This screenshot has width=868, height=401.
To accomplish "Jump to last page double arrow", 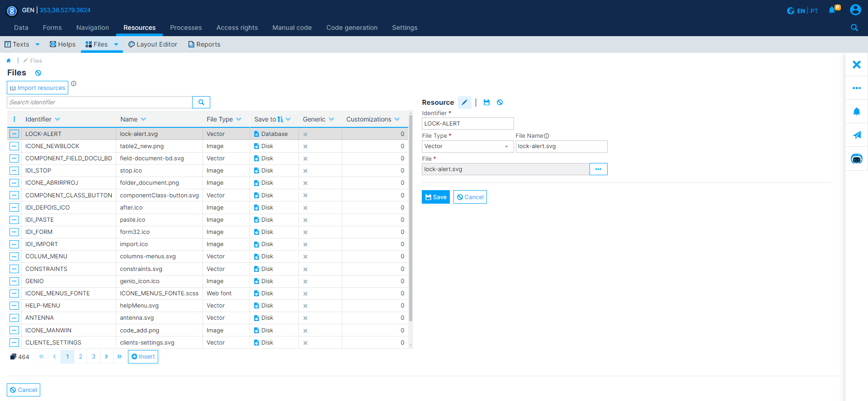I will 119,357.
